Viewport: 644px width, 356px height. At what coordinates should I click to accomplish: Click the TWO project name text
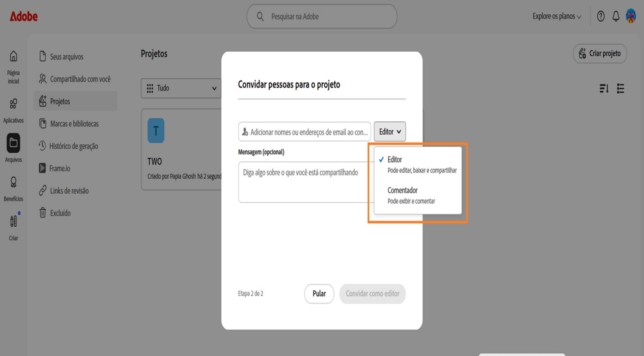[x=155, y=161]
